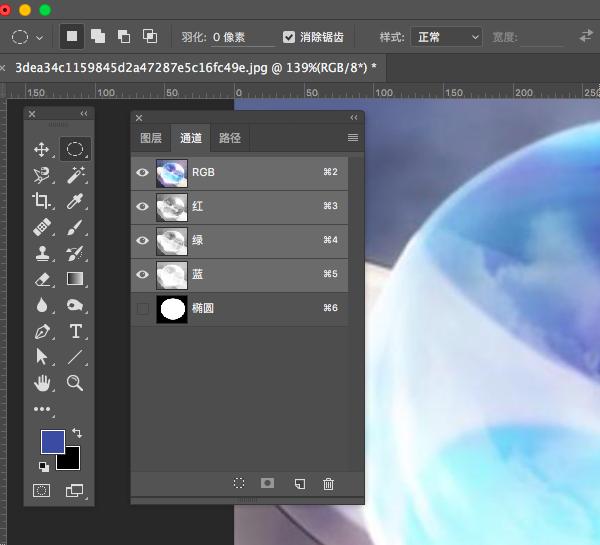Open the 样式 dropdown set to 正常

446,37
